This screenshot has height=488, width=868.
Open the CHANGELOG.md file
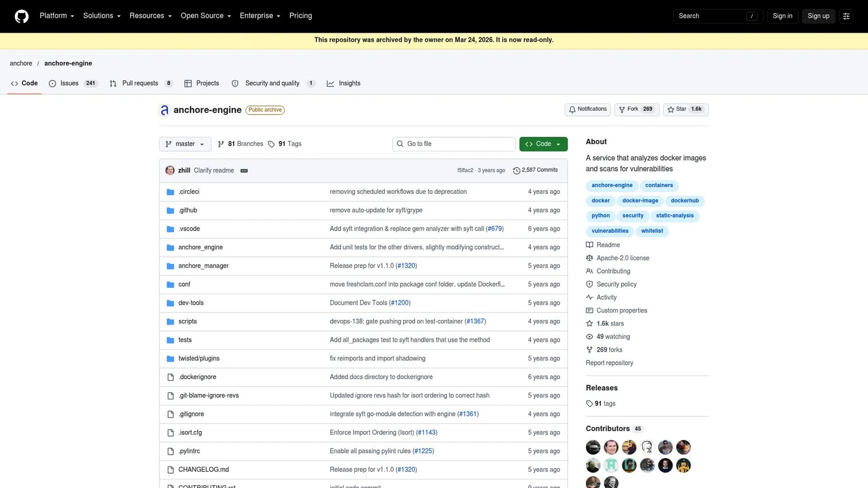[204, 470]
